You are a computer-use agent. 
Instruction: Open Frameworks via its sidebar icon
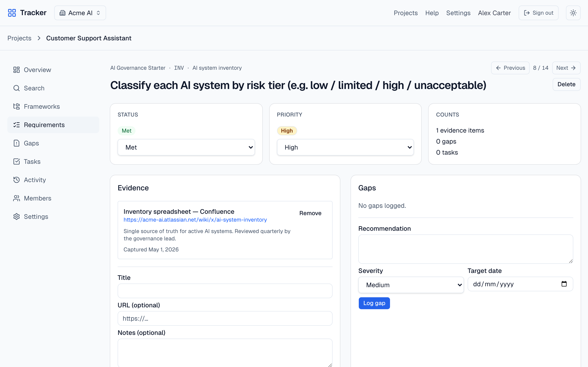coord(17,107)
